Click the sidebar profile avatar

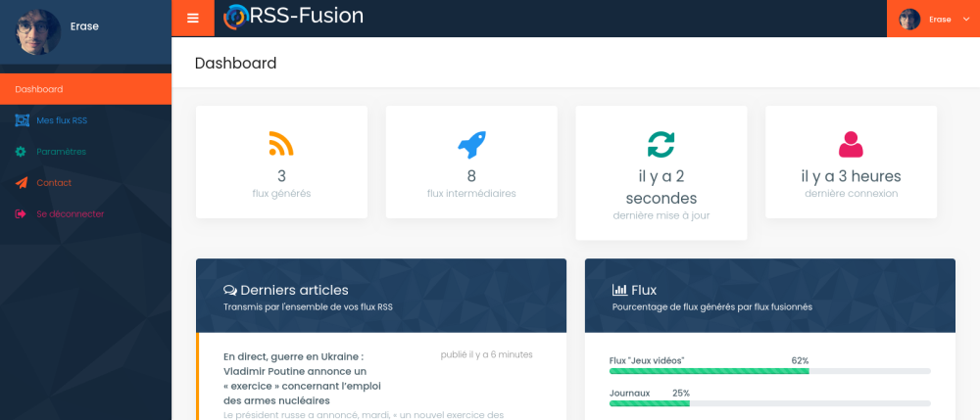click(38, 32)
